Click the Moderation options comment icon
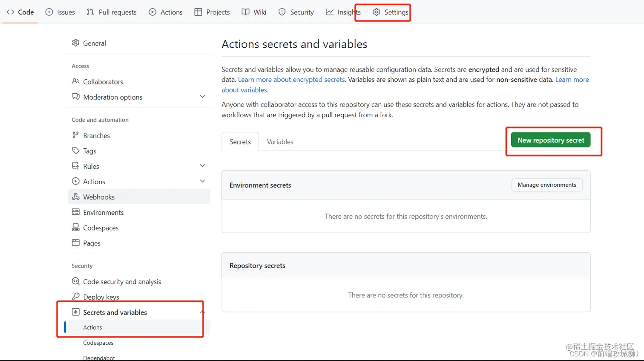 [x=76, y=97]
